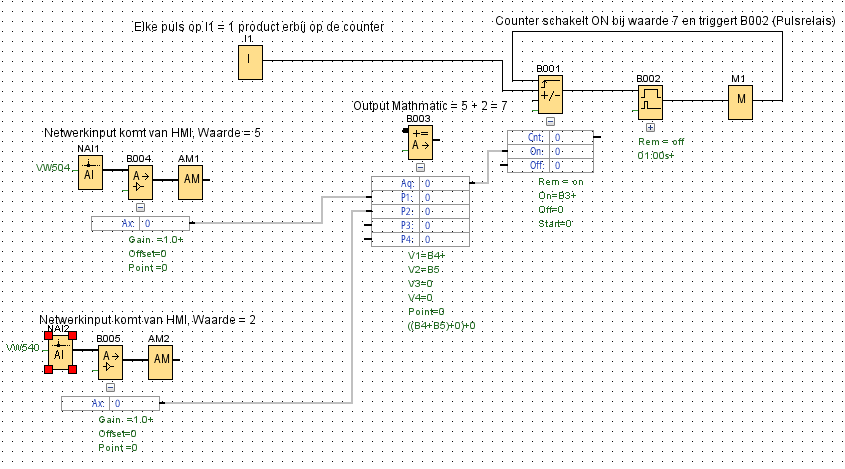The height and width of the screenshot is (469, 845).
Task: Click the Off value field of B001
Action: [572, 165]
